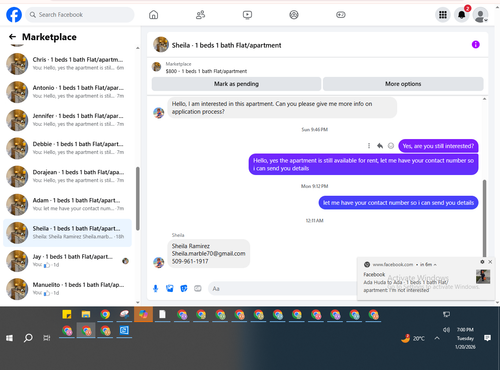
Task: Open the Gaming icon in top navigation
Action: [341, 15]
